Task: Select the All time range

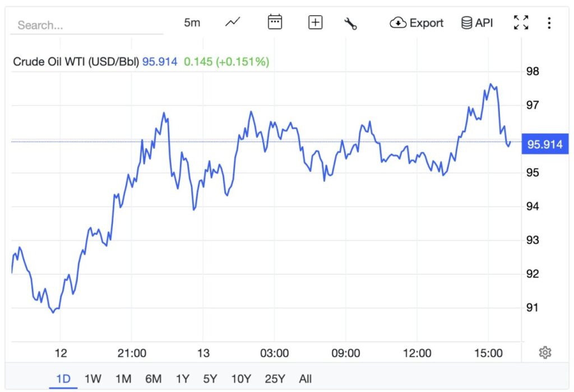Action: (x=305, y=379)
